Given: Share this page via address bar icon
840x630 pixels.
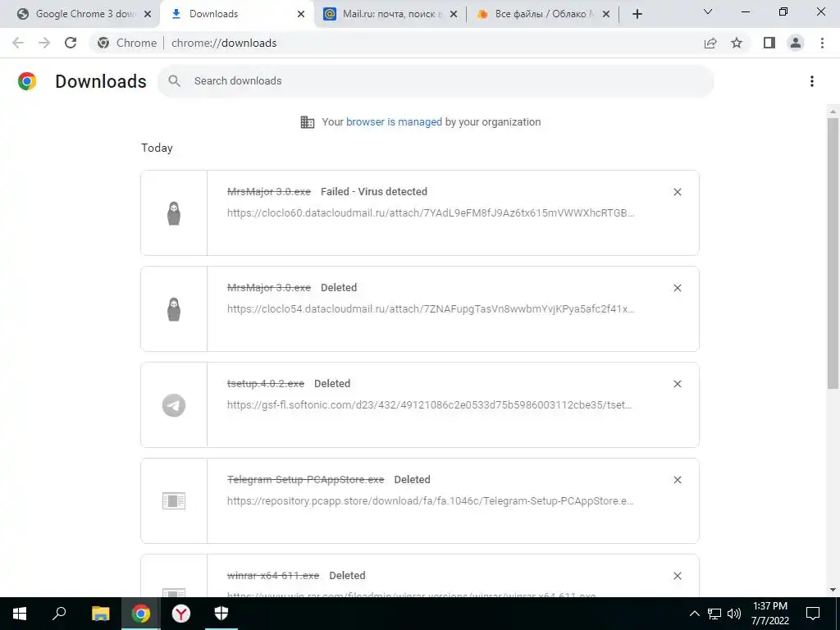Looking at the screenshot, I should (710, 43).
